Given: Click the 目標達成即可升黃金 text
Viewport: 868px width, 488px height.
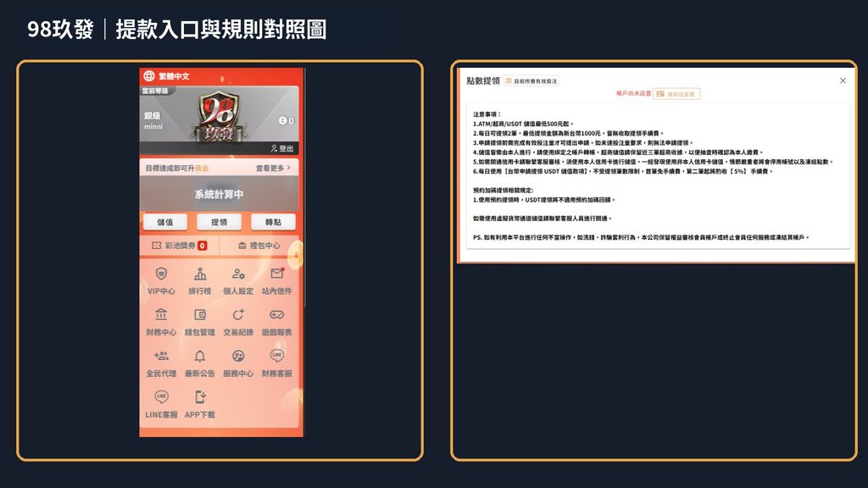Looking at the screenshot, I should [177, 168].
